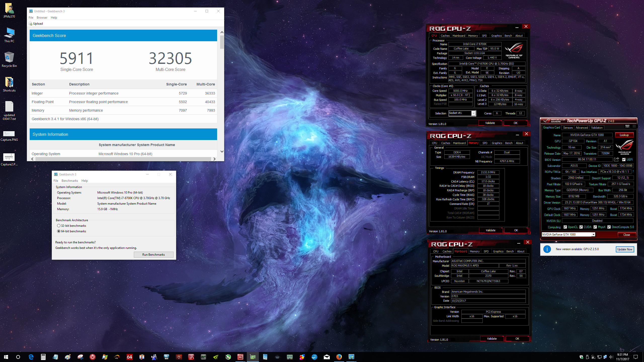This screenshot has width=644, height=362.
Task: Open Snipping Tool on the taskbar
Action: (80, 357)
